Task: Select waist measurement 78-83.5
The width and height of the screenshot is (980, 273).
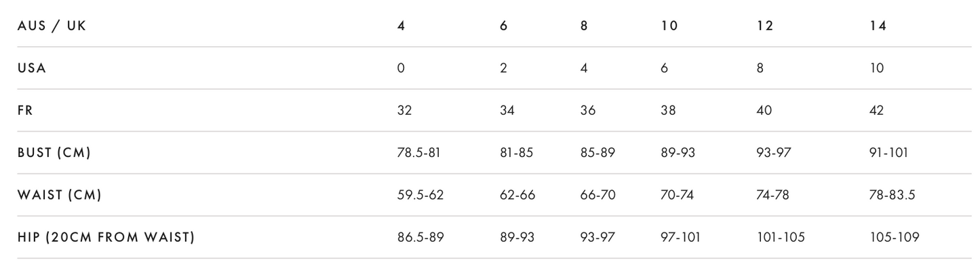Action: click(x=893, y=195)
